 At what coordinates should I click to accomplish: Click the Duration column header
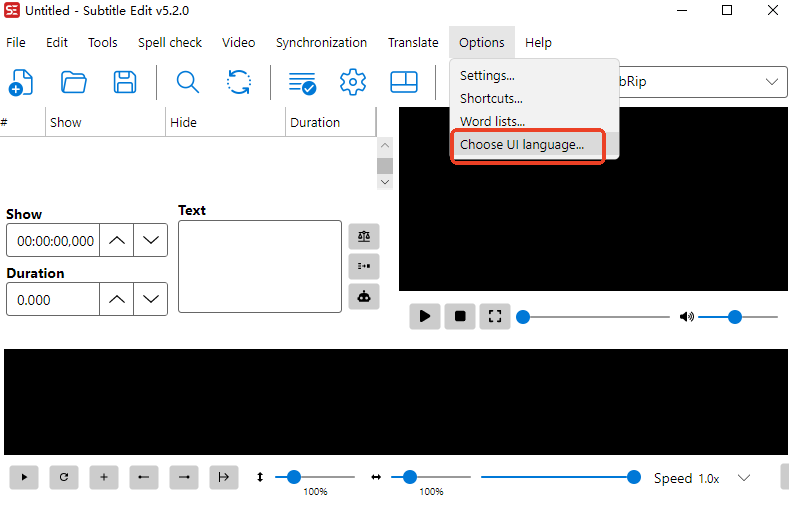(x=331, y=122)
